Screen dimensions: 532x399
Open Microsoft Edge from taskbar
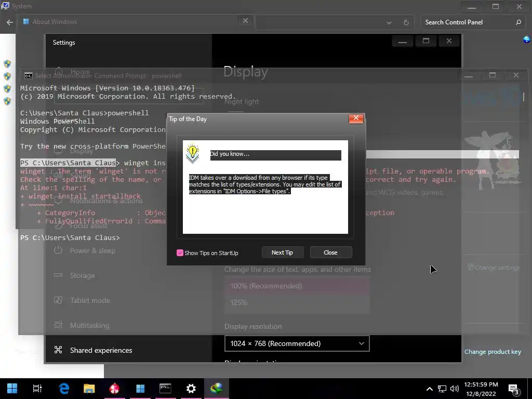click(x=64, y=388)
